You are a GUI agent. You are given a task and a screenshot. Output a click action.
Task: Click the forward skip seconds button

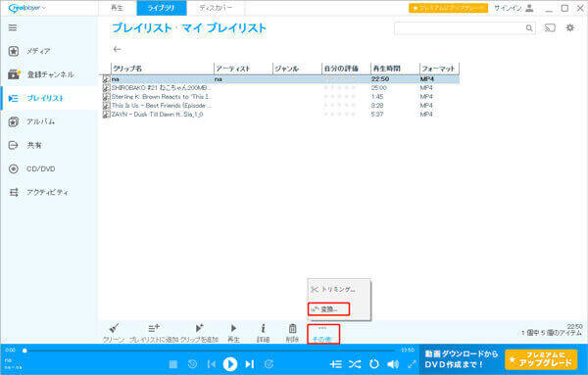(269, 364)
